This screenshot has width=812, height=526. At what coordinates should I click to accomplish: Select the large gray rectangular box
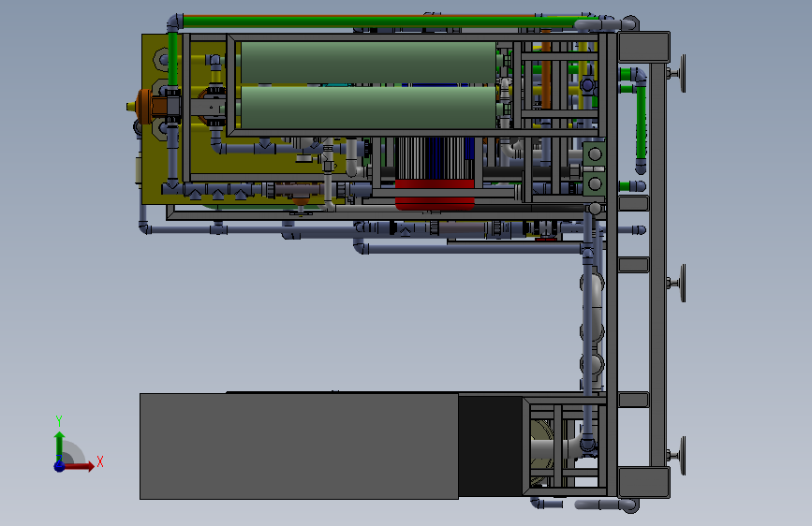pos(299,446)
